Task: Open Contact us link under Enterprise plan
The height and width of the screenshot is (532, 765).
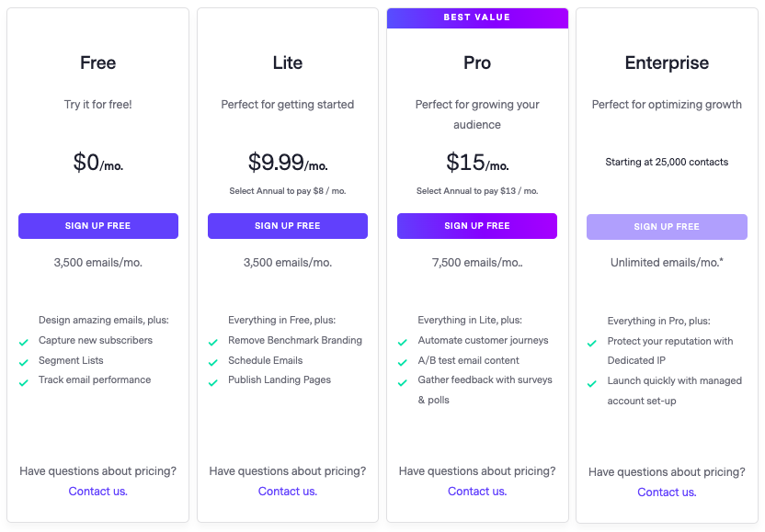Action: click(667, 492)
